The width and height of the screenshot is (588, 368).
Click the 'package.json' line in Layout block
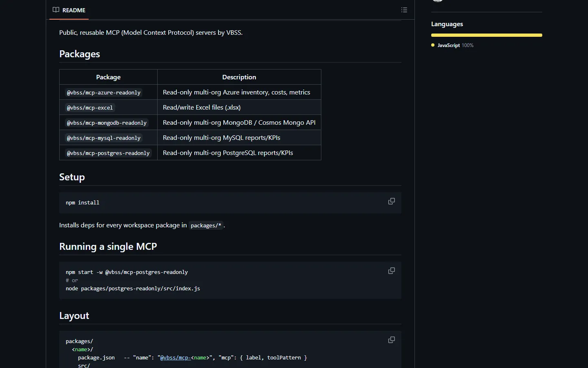[x=192, y=358]
